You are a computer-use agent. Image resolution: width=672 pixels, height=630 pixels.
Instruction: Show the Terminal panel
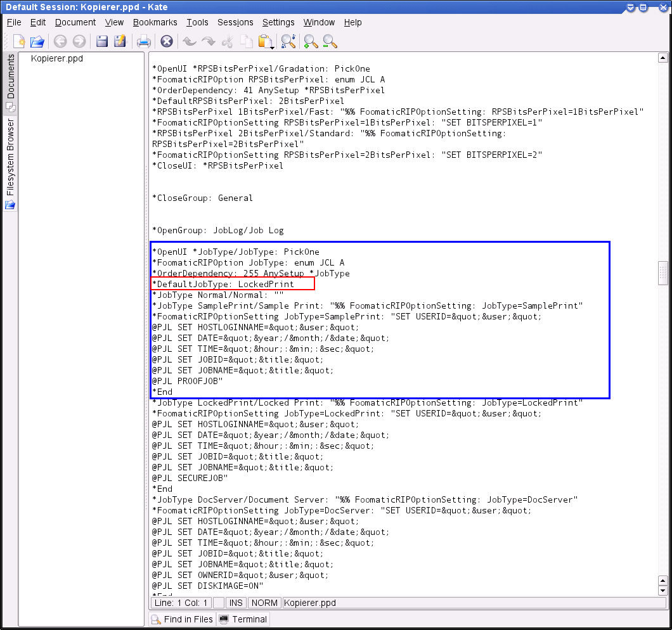(243, 619)
